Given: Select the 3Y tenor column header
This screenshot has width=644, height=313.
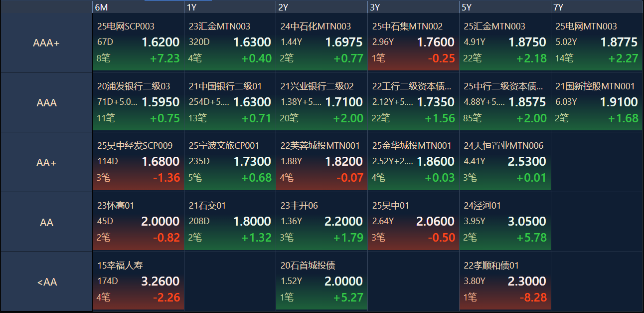Looking at the screenshot, I should pyautogui.click(x=413, y=7).
